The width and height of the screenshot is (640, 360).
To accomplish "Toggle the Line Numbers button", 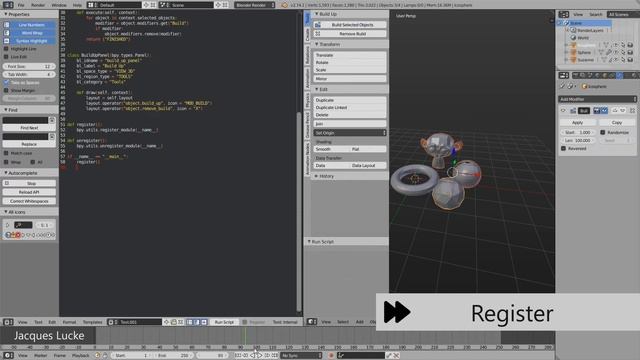I will coord(29,25).
